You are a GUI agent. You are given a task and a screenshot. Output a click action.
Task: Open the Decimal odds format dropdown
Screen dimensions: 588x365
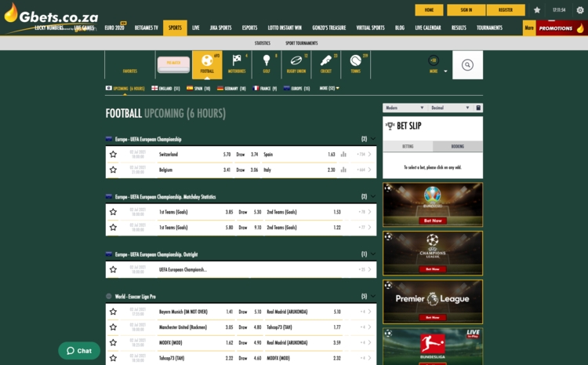pos(450,108)
